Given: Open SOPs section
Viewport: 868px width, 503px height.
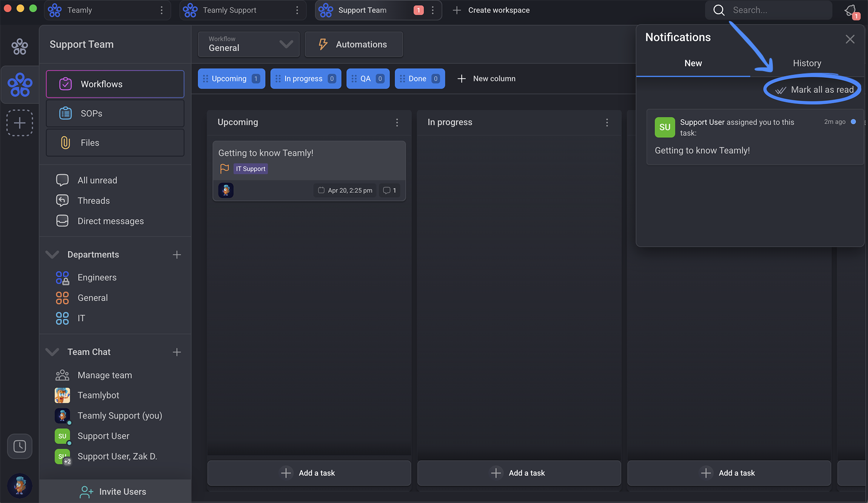Looking at the screenshot, I should click(x=115, y=113).
